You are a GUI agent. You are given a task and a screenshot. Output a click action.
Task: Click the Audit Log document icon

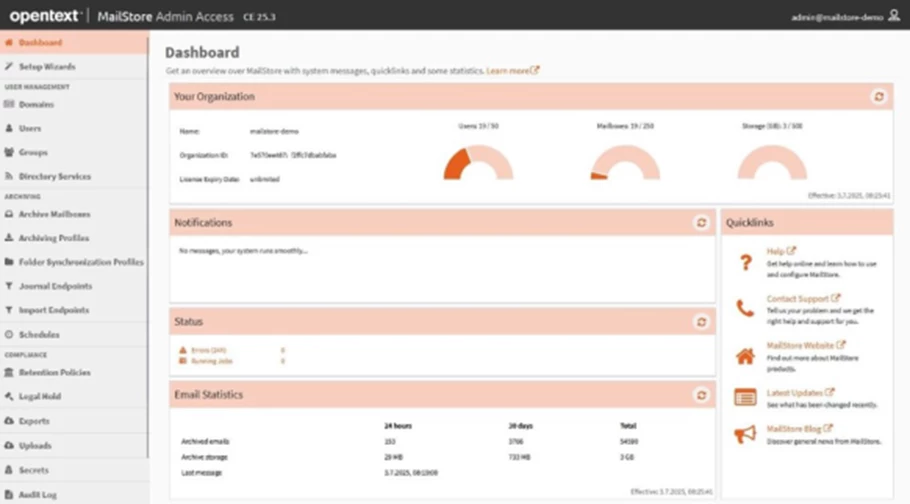(9, 494)
